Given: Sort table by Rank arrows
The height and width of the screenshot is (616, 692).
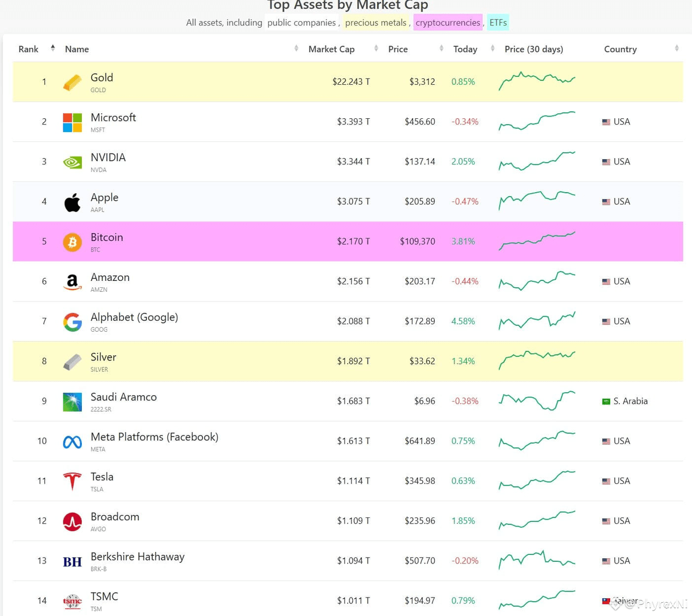Looking at the screenshot, I should [x=52, y=48].
